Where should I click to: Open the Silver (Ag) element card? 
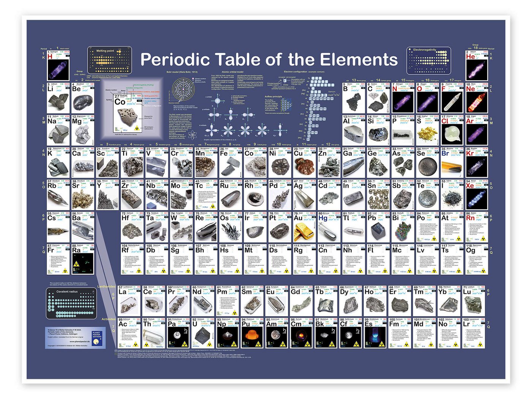305,195
